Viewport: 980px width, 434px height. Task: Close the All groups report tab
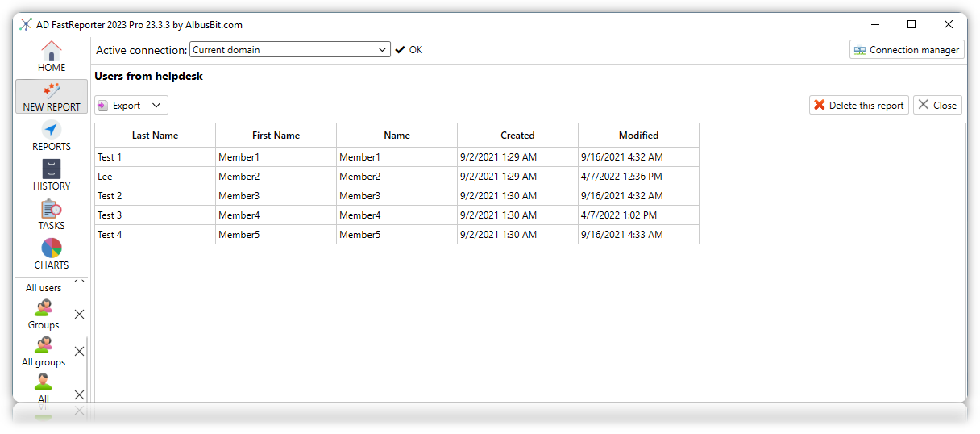[x=79, y=351]
